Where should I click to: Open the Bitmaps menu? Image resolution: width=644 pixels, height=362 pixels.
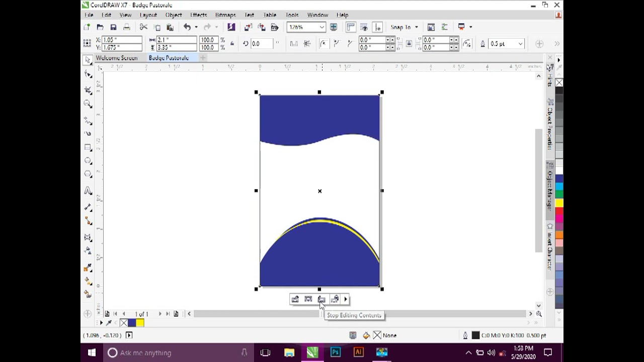(x=225, y=15)
